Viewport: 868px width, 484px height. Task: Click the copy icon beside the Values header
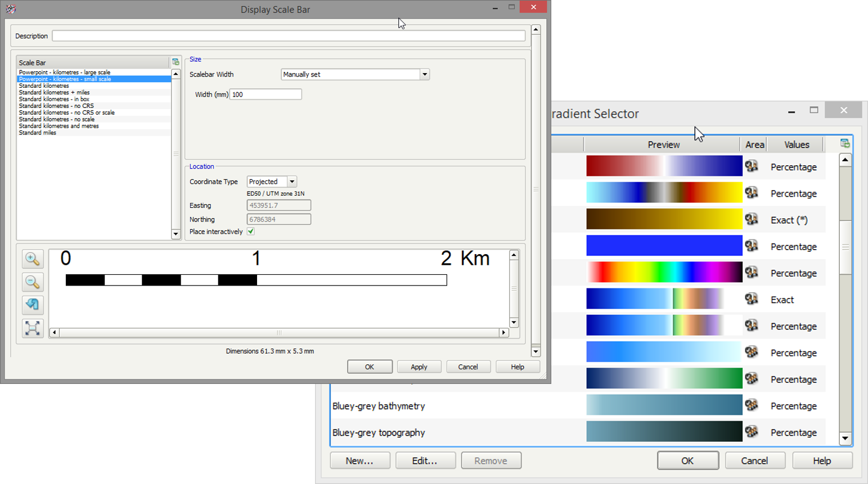(x=844, y=143)
